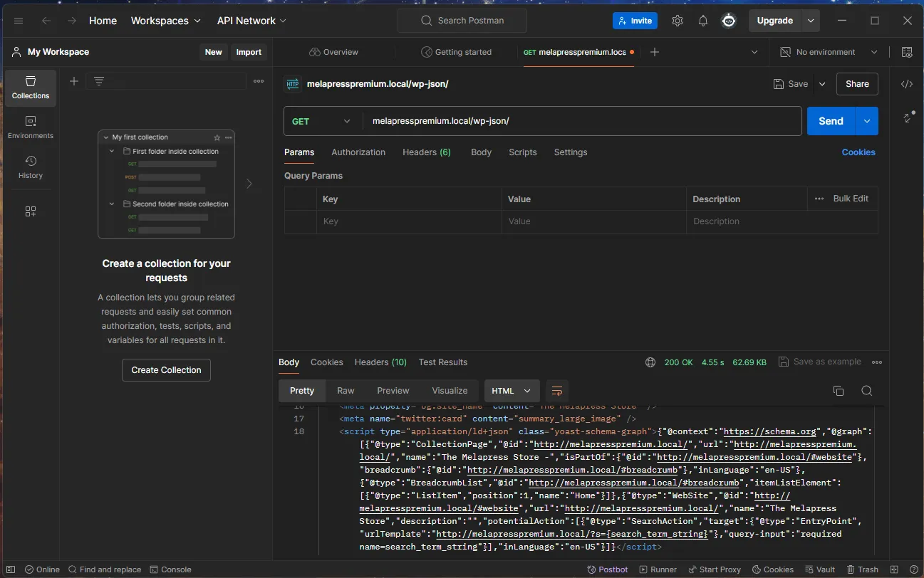Open a new request tab with plus
The height and width of the screenshot is (578, 924).
click(655, 52)
